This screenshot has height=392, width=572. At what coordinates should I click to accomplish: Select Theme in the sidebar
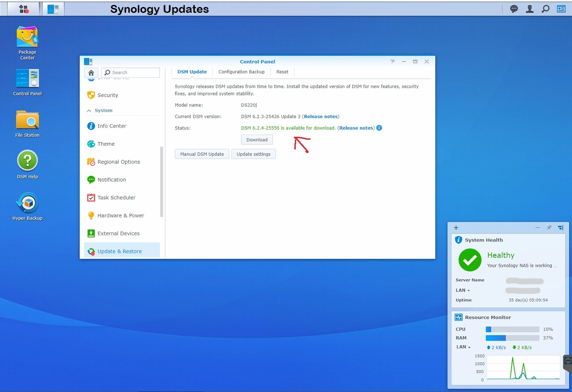click(122, 144)
